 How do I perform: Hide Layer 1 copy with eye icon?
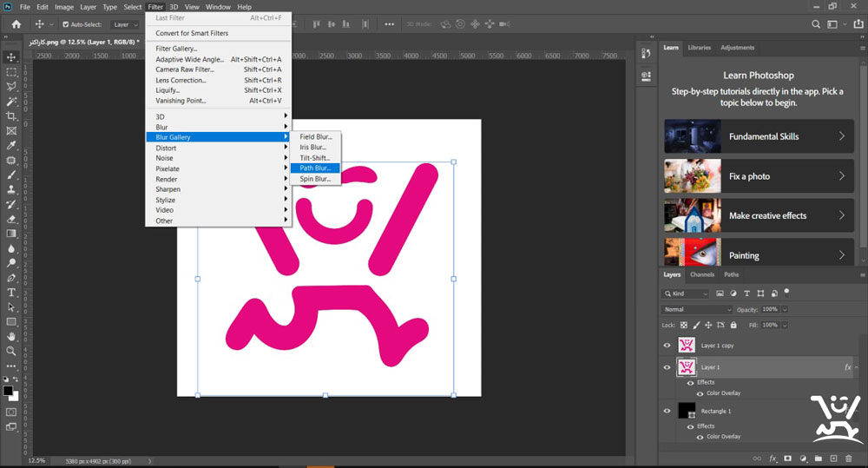click(667, 346)
